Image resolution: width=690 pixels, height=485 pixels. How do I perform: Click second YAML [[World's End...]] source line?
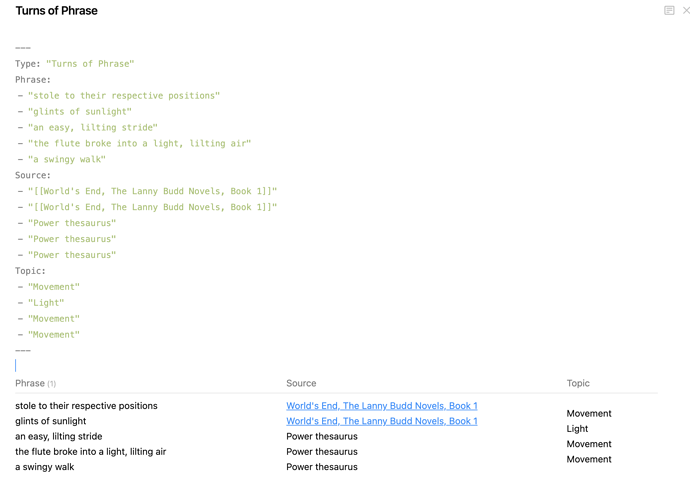pyautogui.click(x=147, y=207)
